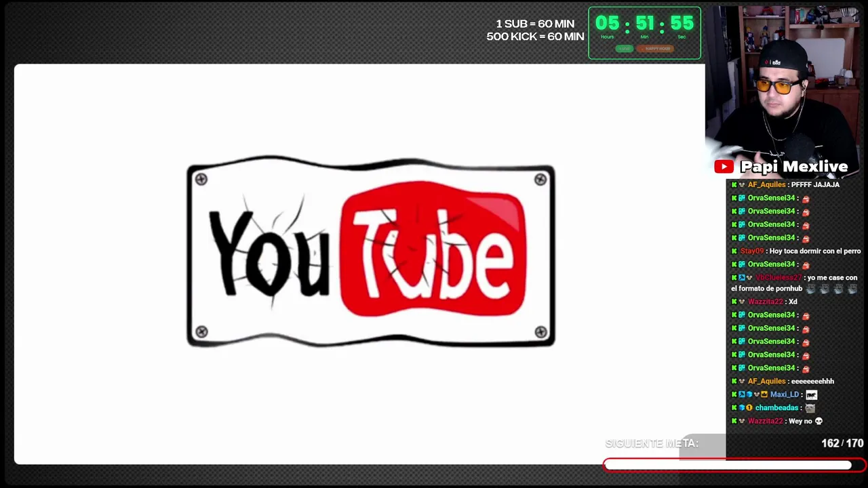Click the "162 / 170" goal counter

point(842,443)
